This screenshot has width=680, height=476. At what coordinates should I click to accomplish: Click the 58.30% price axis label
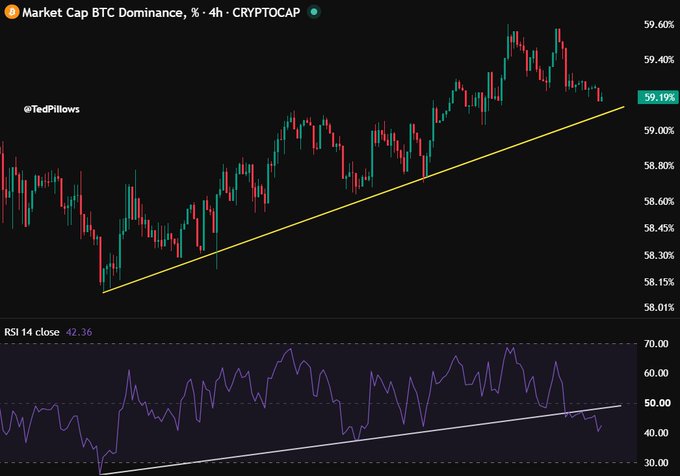point(659,255)
